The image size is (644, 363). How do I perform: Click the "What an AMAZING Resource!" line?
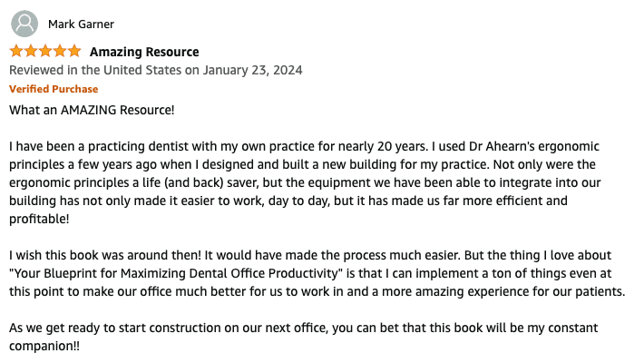click(x=92, y=111)
